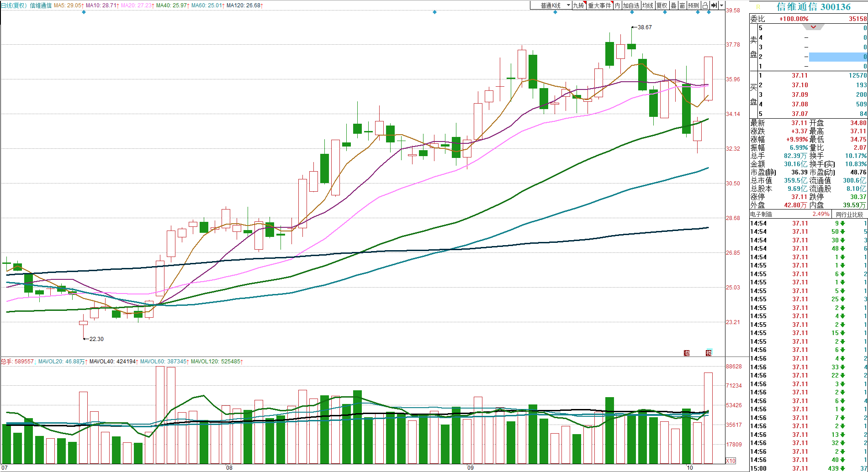The height and width of the screenshot is (472, 868).
Task: Expand the toolbar's rightmost dropdown arrow
Action: (721, 5)
